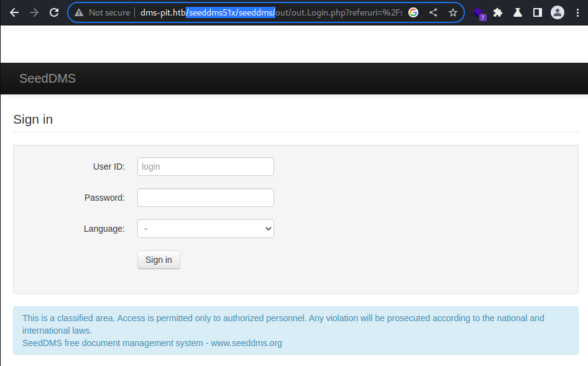Click the classified area warning text
The image size is (588, 366).
tap(283, 324)
